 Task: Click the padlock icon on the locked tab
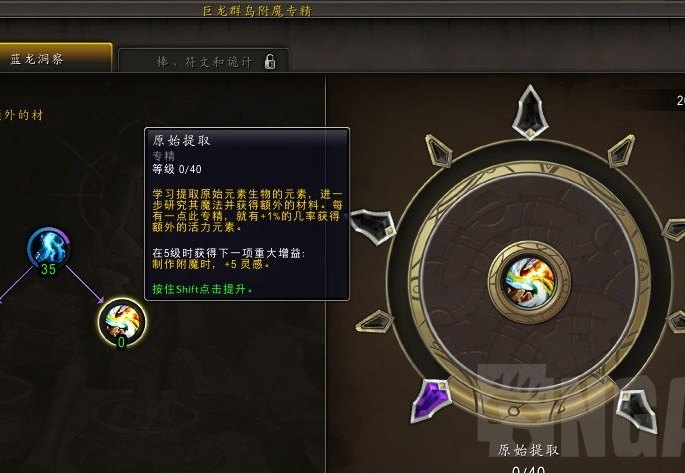[x=270, y=62]
